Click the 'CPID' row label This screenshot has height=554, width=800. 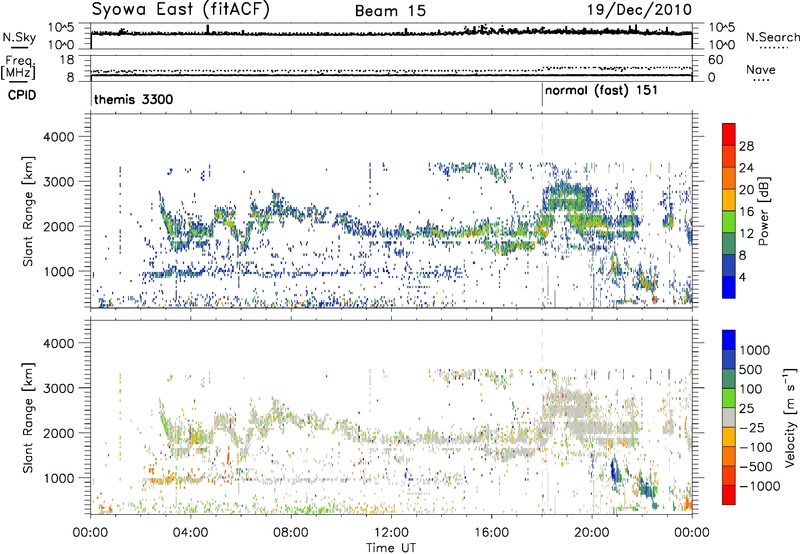pyautogui.click(x=22, y=95)
